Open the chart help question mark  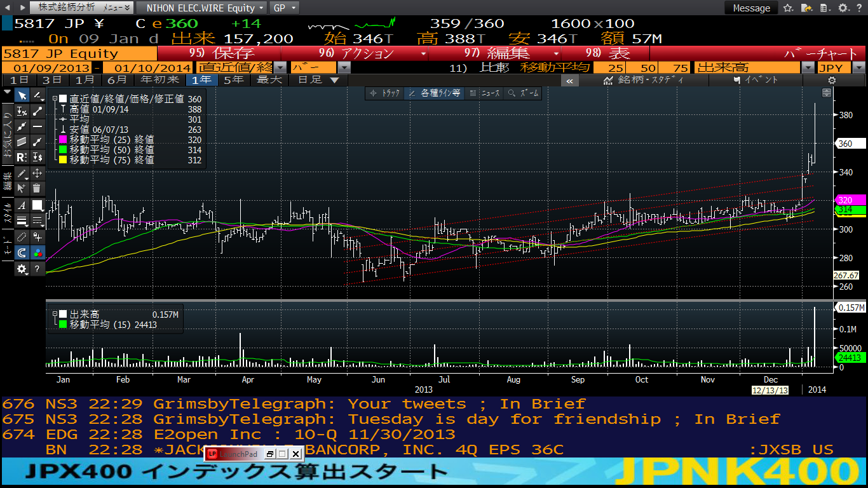point(37,269)
